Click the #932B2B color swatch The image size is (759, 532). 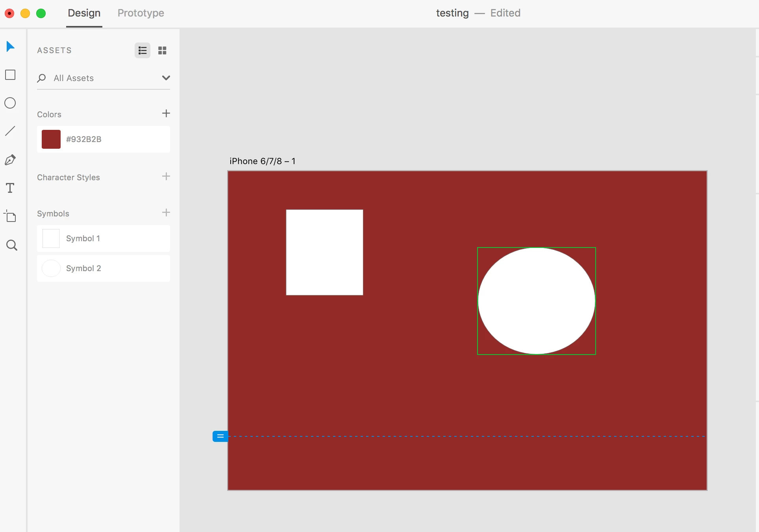click(51, 139)
